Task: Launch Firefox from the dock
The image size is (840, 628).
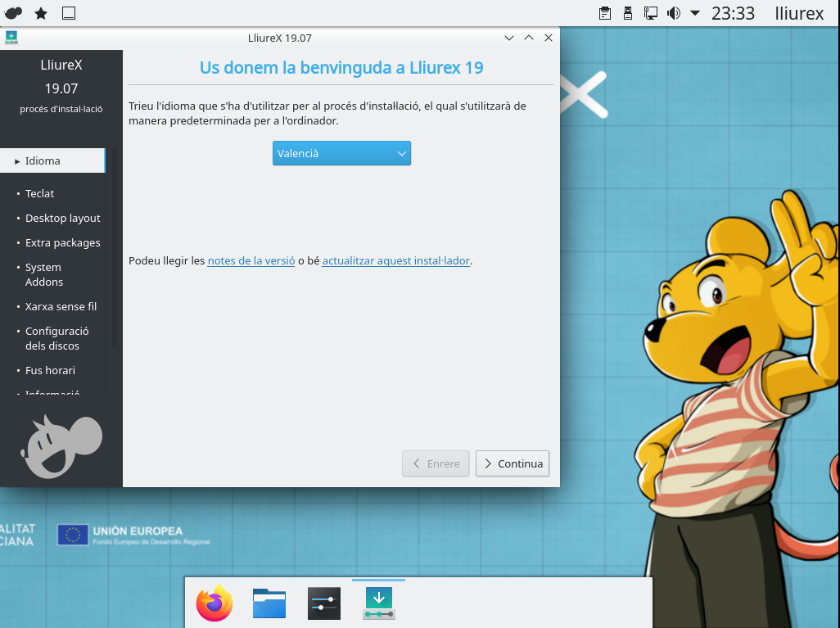Action: click(215, 603)
